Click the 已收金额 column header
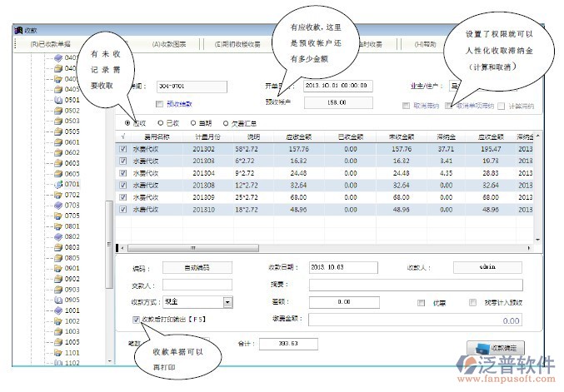This screenshot has height=392, width=564. point(351,136)
